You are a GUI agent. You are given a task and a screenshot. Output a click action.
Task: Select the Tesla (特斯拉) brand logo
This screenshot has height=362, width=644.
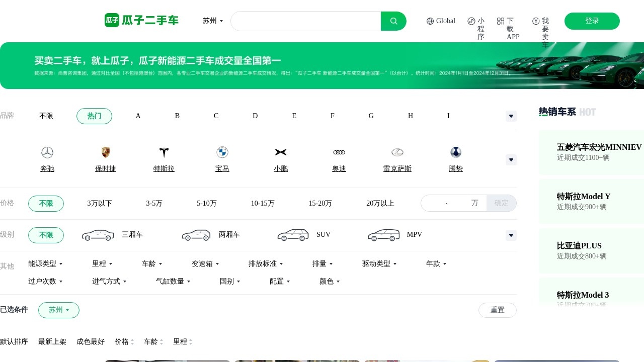pyautogui.click(x=164, y=152)
